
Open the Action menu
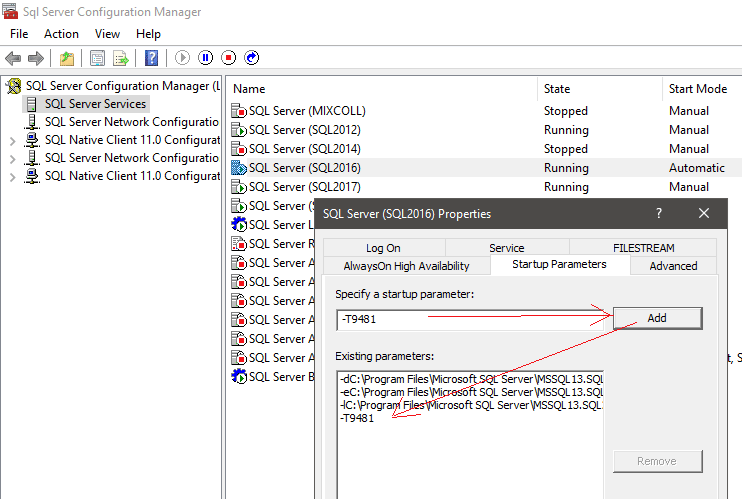pyautogui.click(x=61, y=34)
